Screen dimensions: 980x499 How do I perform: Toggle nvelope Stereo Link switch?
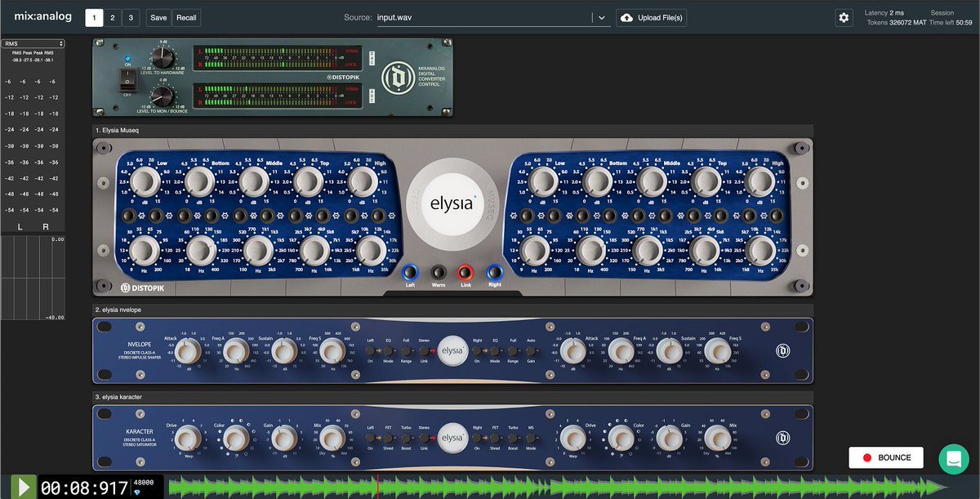click(x=424, y=350)
